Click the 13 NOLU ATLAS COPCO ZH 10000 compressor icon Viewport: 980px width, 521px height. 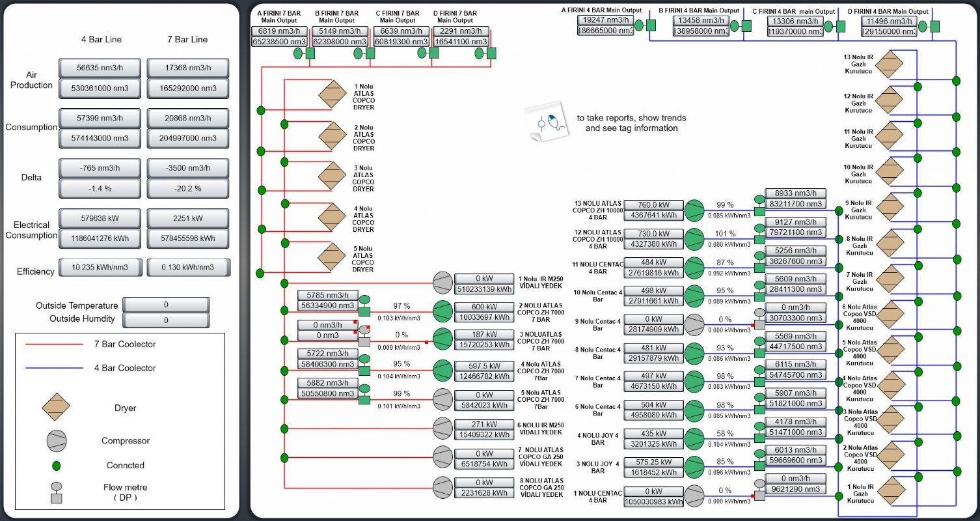click(x=694, y=211)
